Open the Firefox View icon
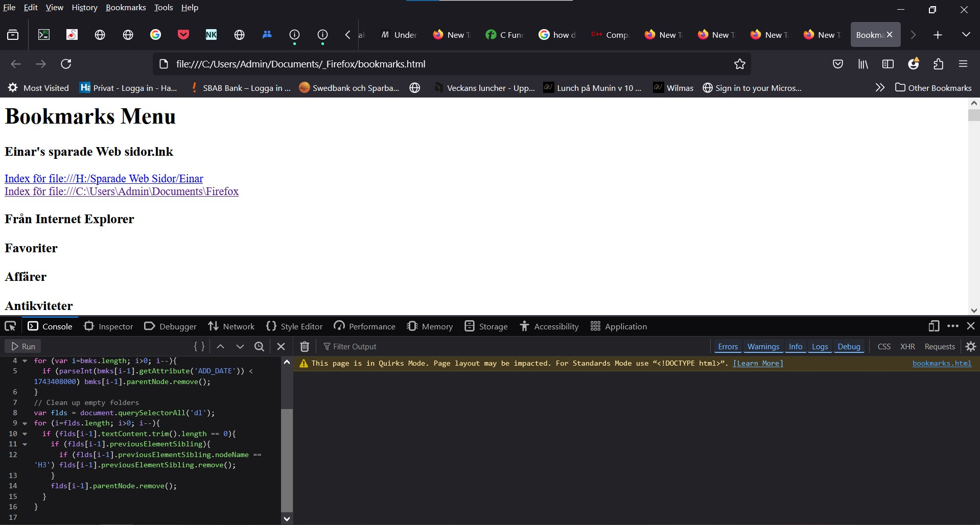 pyautogui.click(x=13, y=35)
